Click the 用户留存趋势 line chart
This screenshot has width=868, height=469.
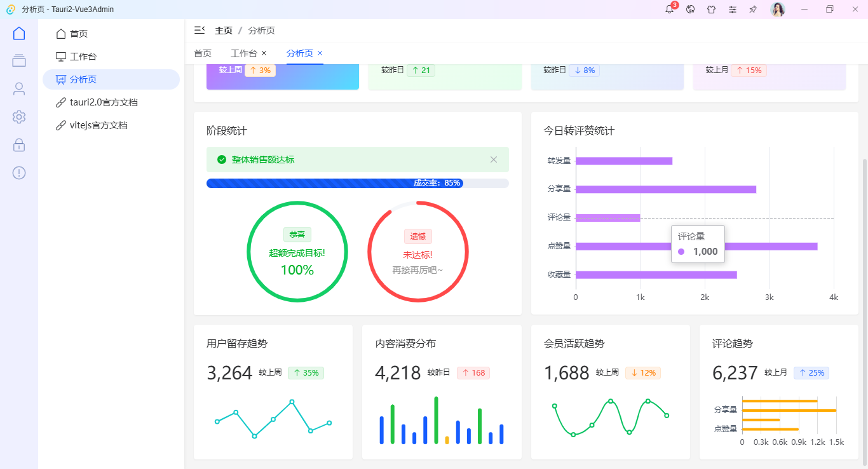273,419
